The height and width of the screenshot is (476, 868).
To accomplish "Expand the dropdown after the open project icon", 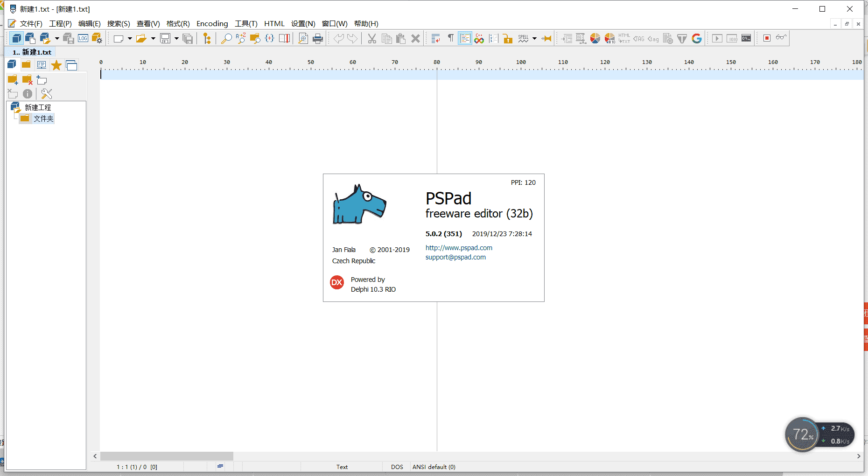I will pos(57,38).
